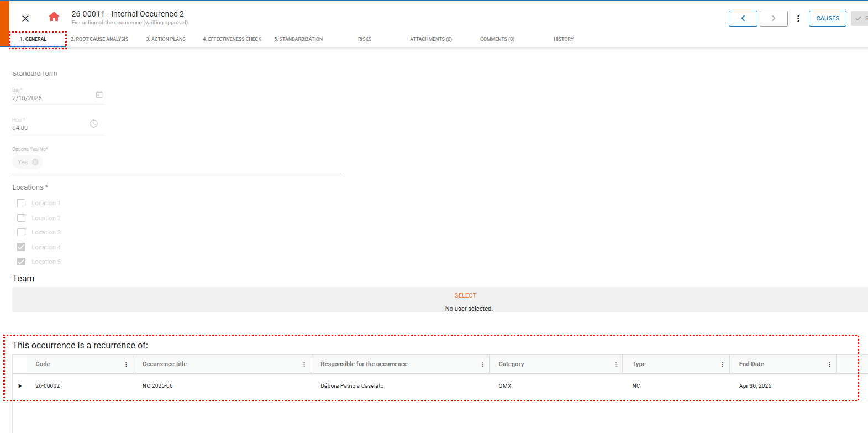Open the Category column menu
The image size is (868, 433).
pyautogui.click(x=616, y=364)
